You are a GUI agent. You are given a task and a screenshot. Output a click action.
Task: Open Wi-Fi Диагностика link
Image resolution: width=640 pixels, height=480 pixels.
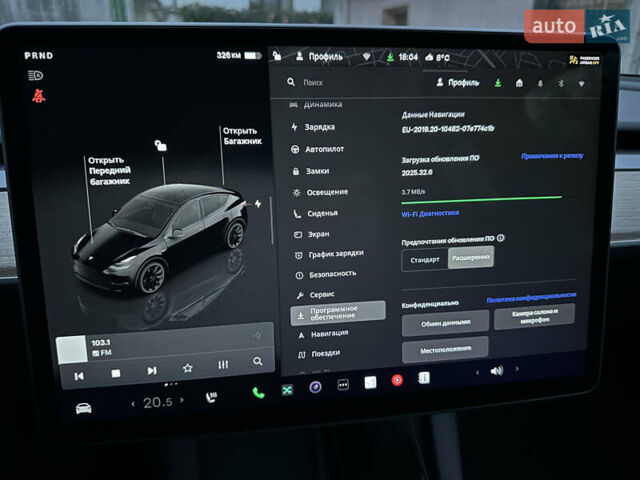430,213
